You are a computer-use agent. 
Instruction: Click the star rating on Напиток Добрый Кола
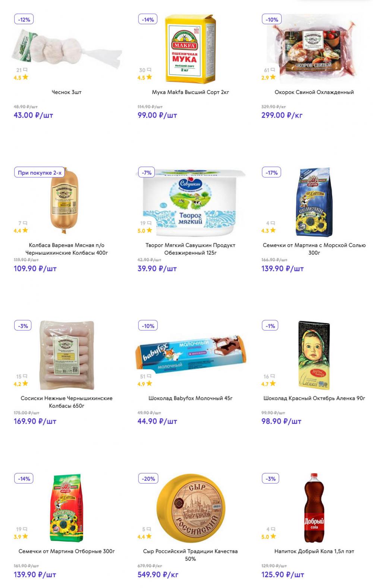click(x=273, y=536)
